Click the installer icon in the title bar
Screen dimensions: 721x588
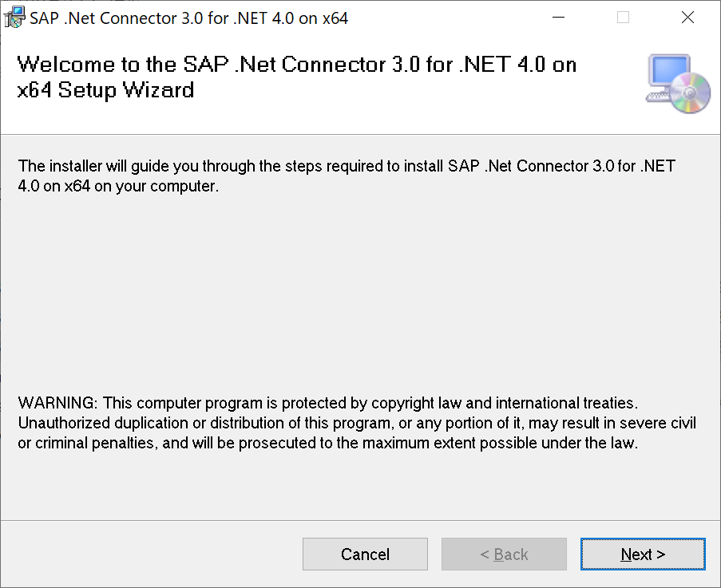14,18
